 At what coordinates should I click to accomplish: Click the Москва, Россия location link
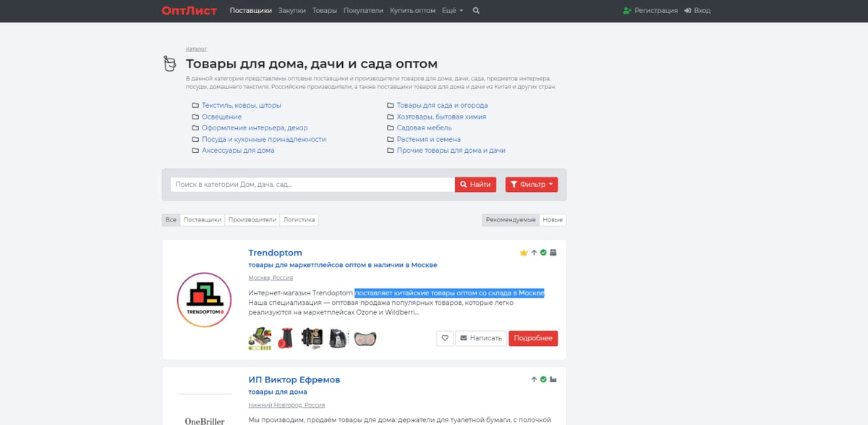click(x=271, y=278)
